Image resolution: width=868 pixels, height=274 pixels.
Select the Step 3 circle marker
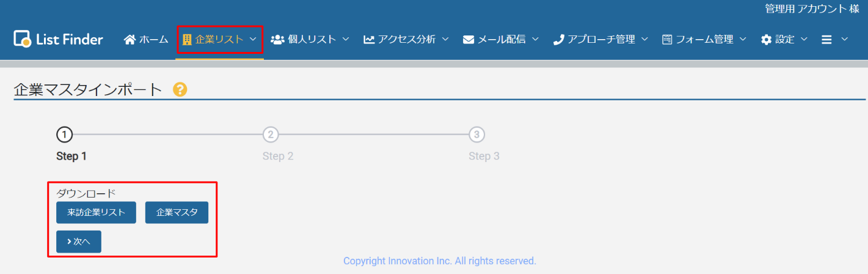476,135
